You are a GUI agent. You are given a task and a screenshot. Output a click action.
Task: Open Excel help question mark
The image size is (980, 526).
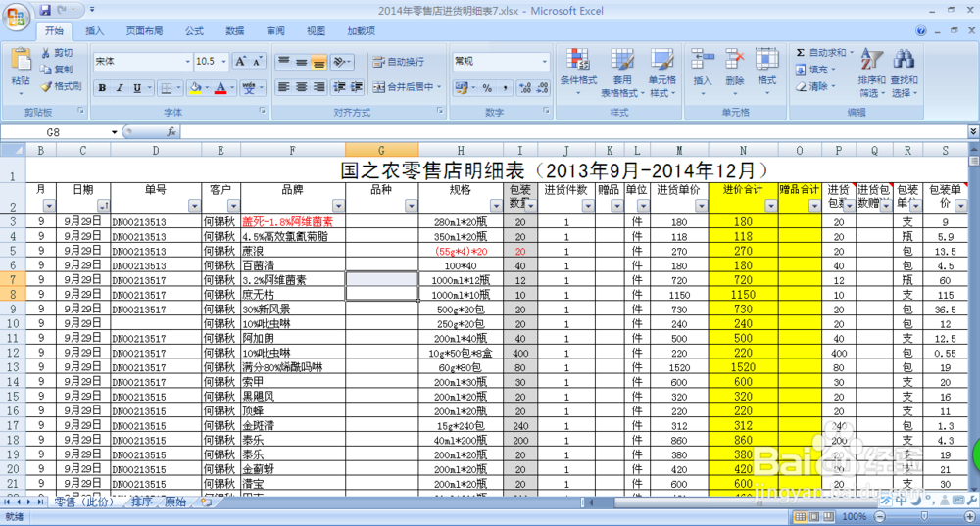coord(920,30)
